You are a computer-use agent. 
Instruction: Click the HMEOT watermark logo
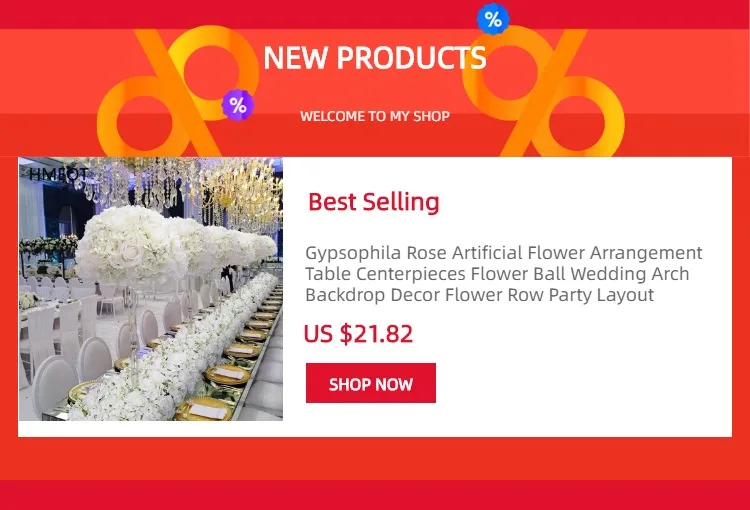[58, 175]
